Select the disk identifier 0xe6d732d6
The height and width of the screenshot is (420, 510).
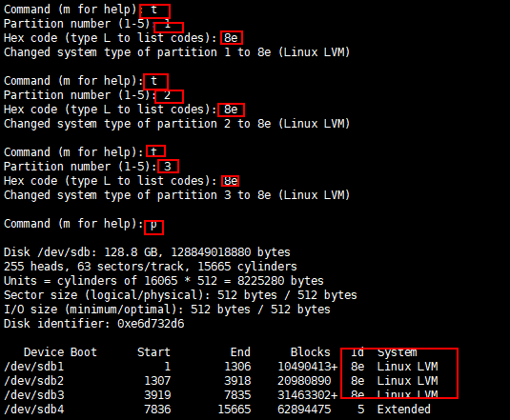pyautogui.click(x=151, y=324)
